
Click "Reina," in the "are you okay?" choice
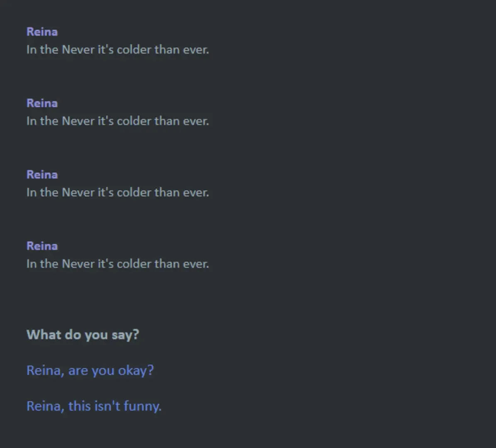tap(45, 370)
